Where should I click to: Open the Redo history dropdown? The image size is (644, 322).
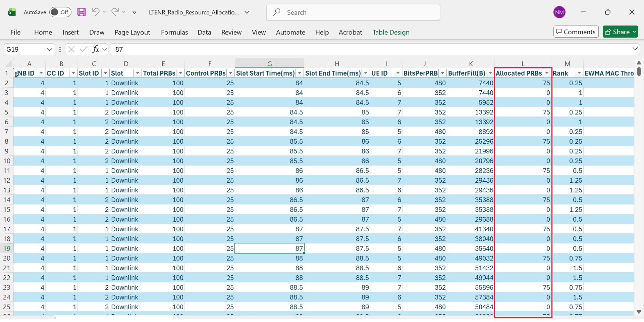tap(123, 12)
